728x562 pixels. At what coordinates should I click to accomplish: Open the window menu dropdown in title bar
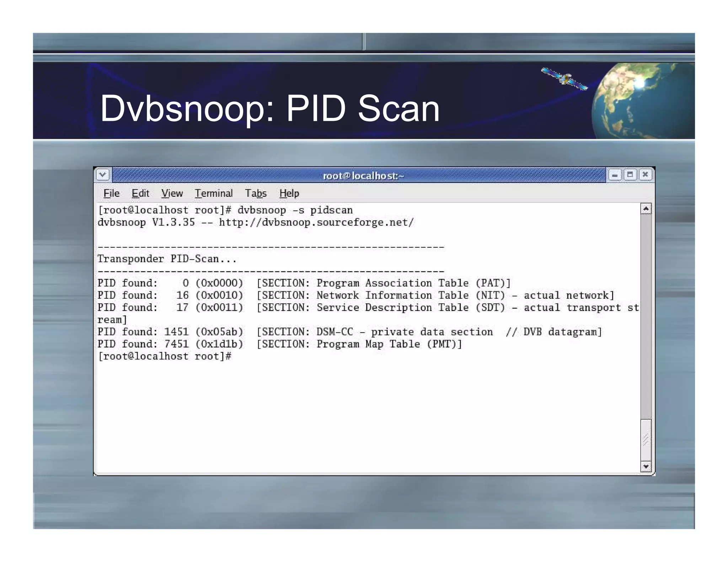point(103,175)
